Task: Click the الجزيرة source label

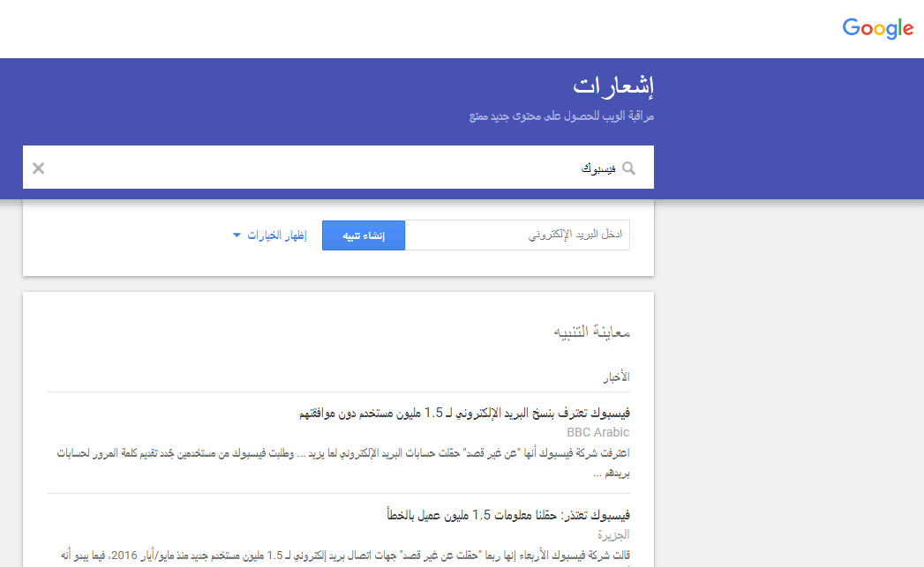Action: click(613, 534)
